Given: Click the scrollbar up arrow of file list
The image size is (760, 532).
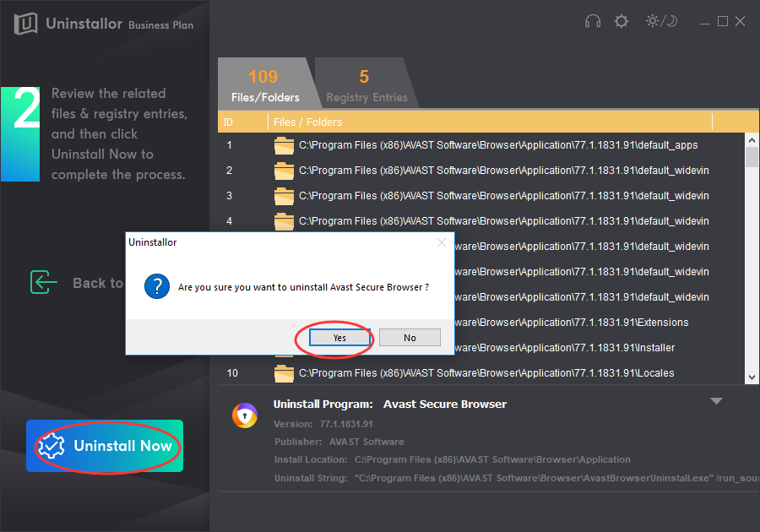Looking at the screenshot, I should click(752, 140).
